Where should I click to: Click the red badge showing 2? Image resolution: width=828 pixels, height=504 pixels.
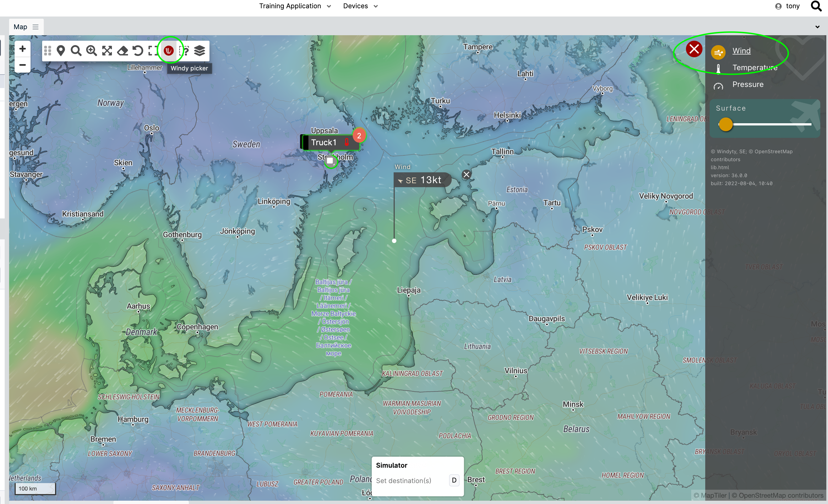[x=359, y=136]
